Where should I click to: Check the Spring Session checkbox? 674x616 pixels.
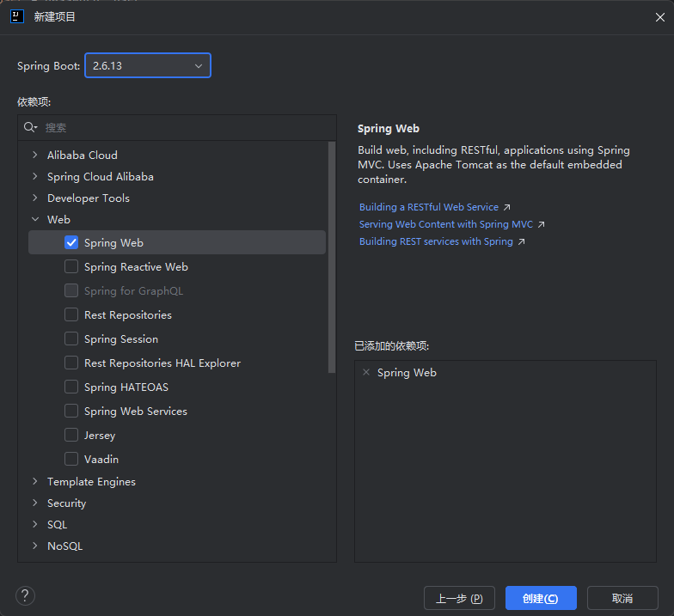pos(71,338)
